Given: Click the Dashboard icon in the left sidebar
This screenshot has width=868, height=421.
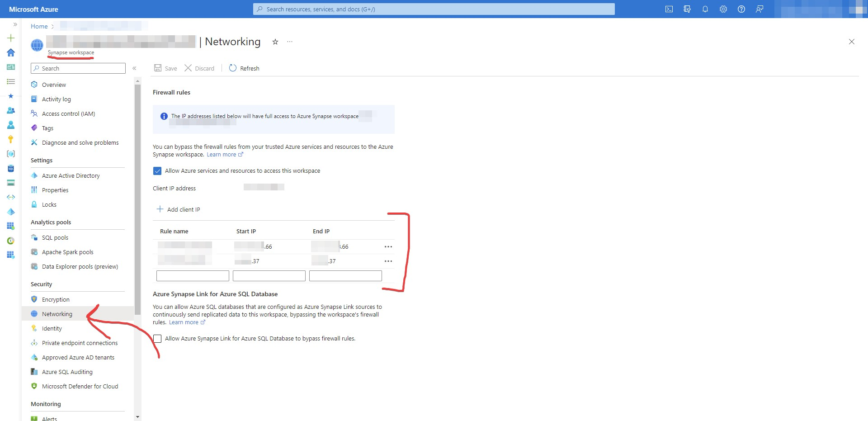Looking at the screenshot, I should [10, 67].
